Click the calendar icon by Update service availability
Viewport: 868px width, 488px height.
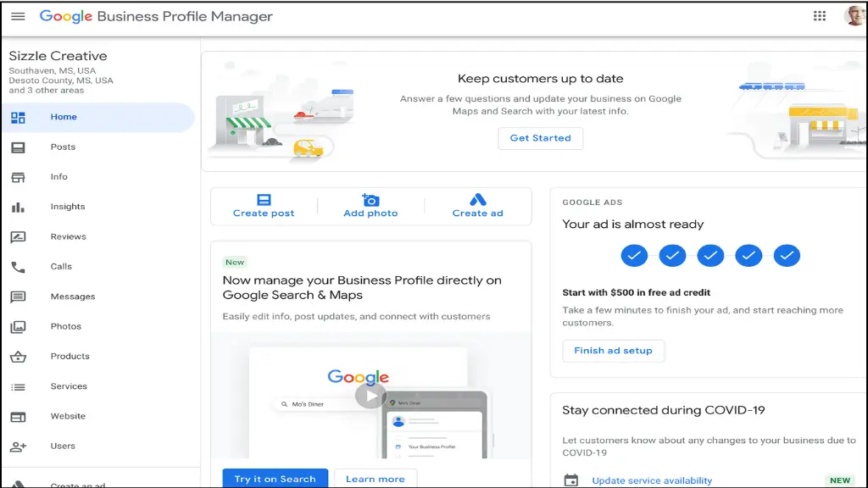click(570, 480)
